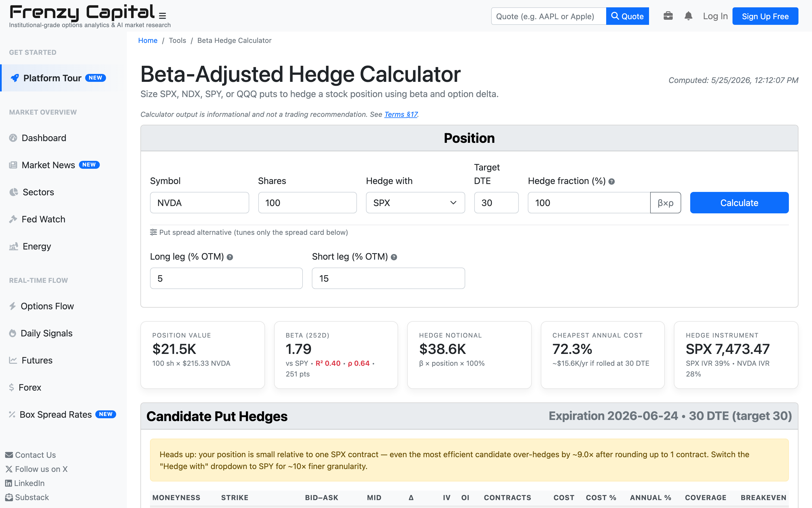Open Box Spread Rates page
The image size is (812, 508).
56,415
